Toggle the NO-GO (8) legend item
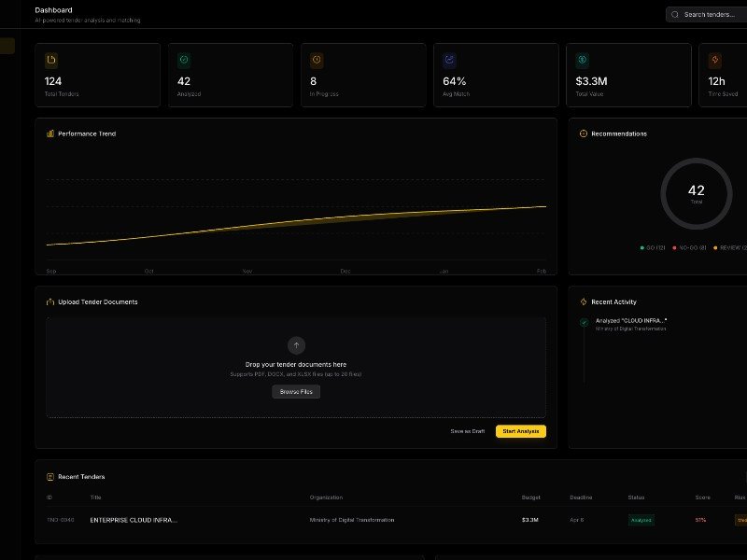The height and width of the screenshot is (560, 747). (692, 247)
